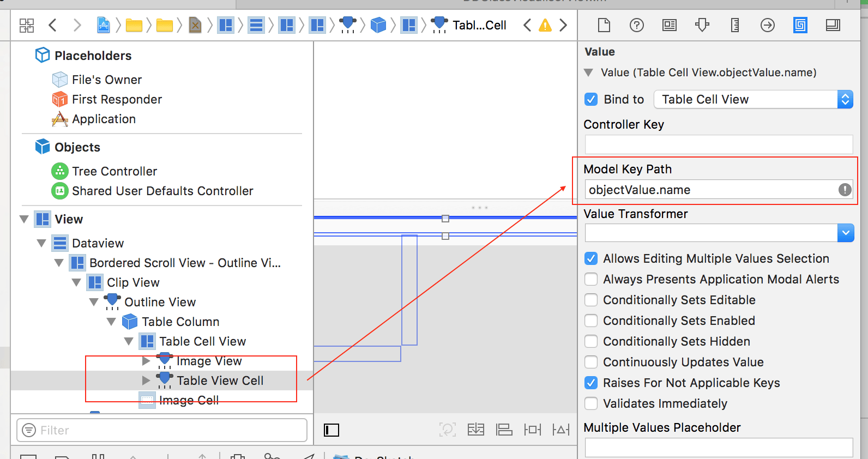Viewport: 868px width, 459px height.
Task: Go to the previous issue
Action: [527, 25]
